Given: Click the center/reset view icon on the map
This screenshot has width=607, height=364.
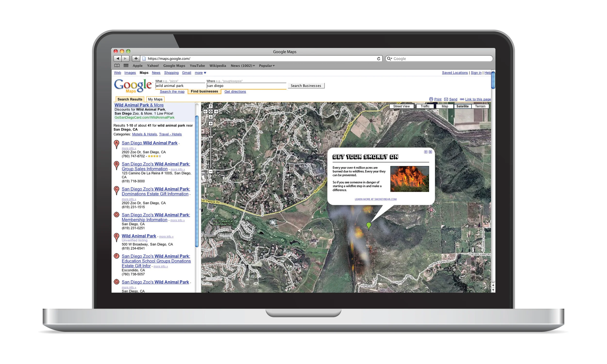Looking at the screenshot, I should coord(211,112).
